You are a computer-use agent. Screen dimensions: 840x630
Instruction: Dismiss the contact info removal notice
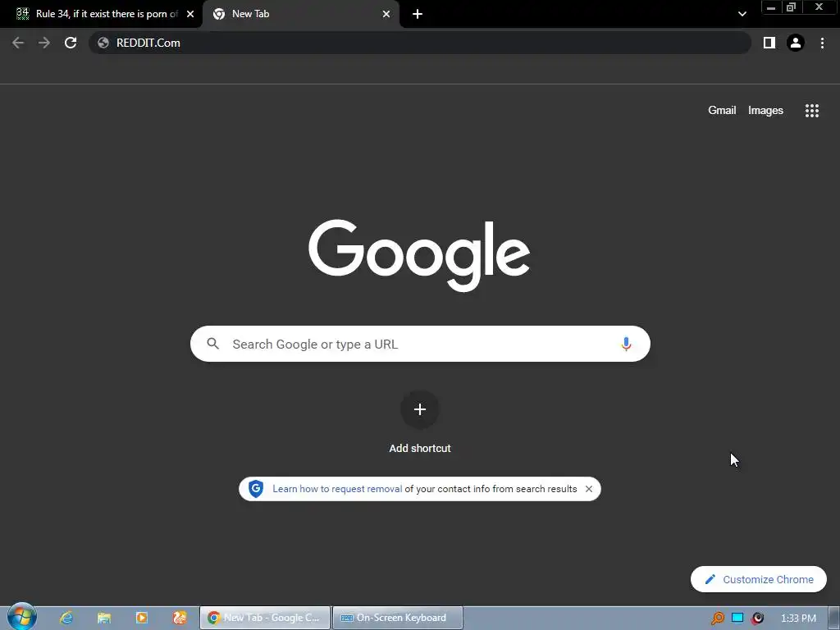(589, 489)
